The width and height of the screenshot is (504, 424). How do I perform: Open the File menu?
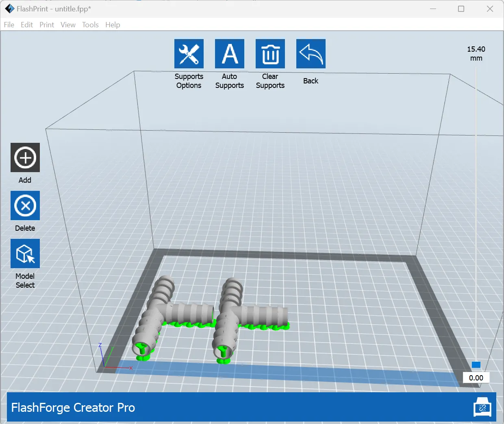[9, 25]
